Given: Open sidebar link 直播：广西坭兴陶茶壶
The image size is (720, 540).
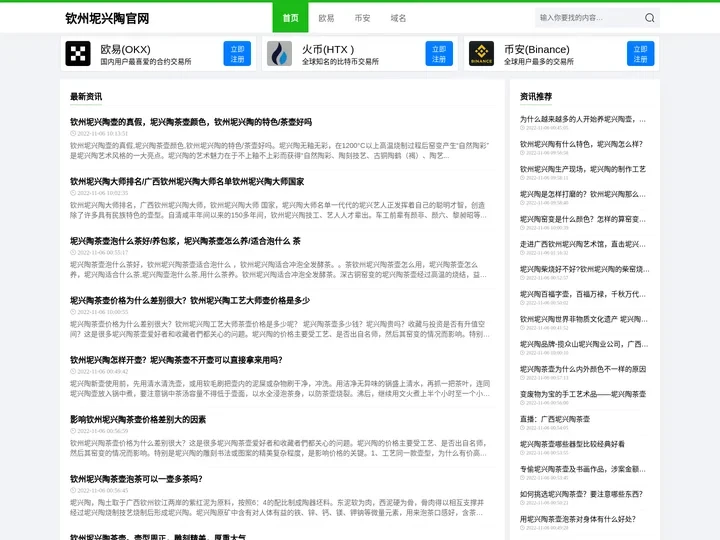Looking at the screenshot, I should click(555, 419).
